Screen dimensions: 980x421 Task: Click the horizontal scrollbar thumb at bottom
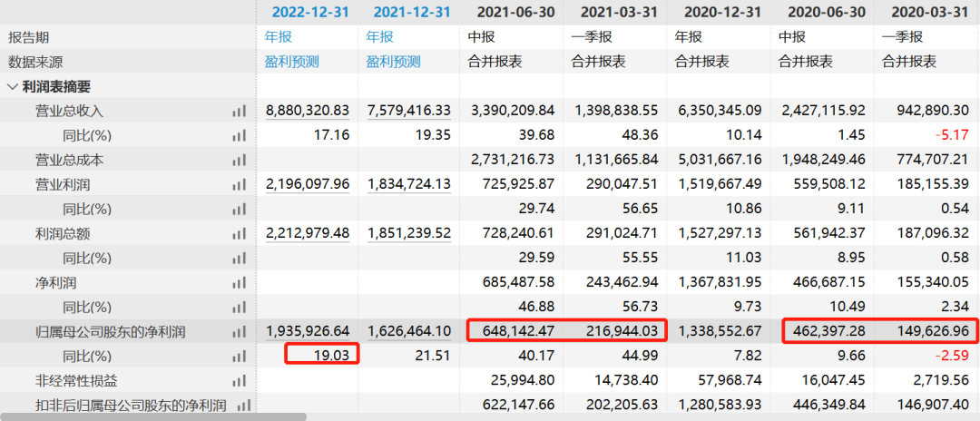[x=153, y=416]
